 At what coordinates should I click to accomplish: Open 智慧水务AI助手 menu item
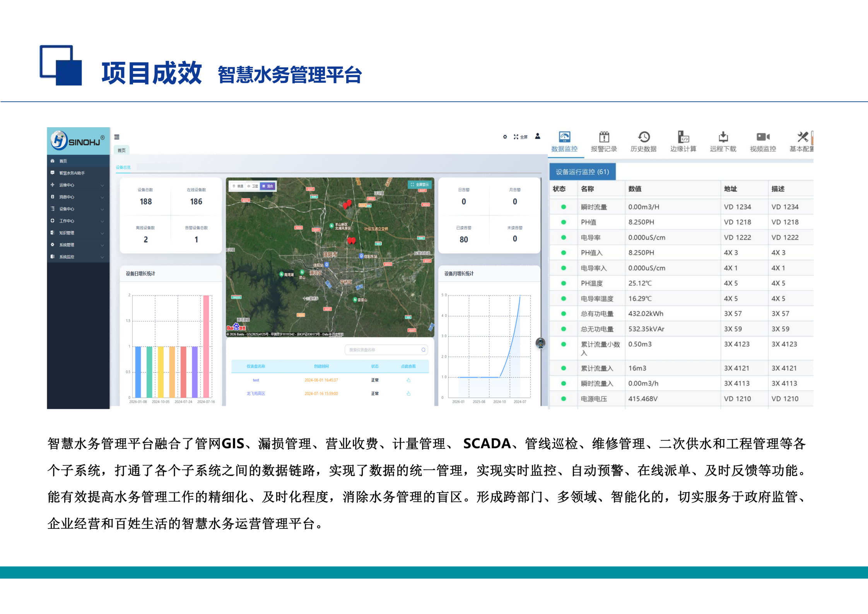(x=72, y=173)
